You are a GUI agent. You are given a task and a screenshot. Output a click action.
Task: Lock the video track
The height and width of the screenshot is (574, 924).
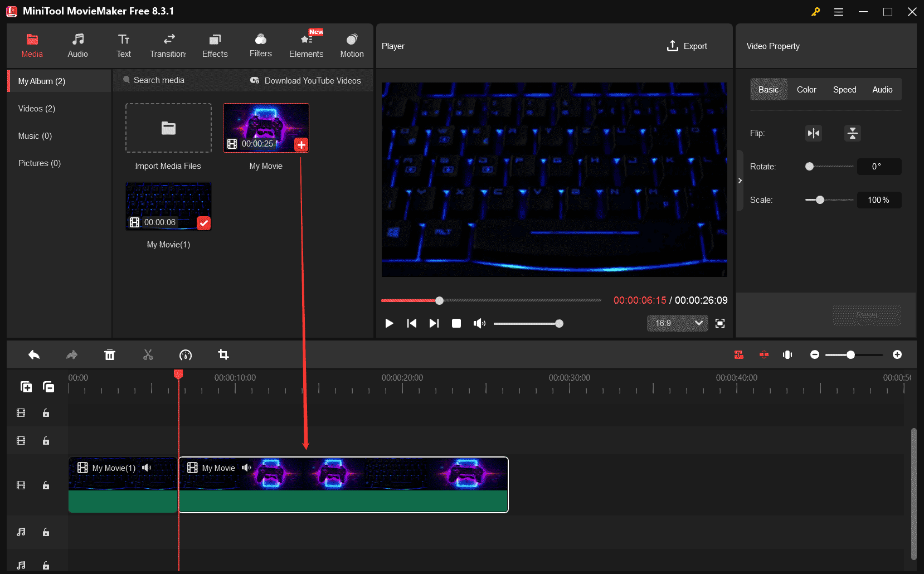point(46,485)
